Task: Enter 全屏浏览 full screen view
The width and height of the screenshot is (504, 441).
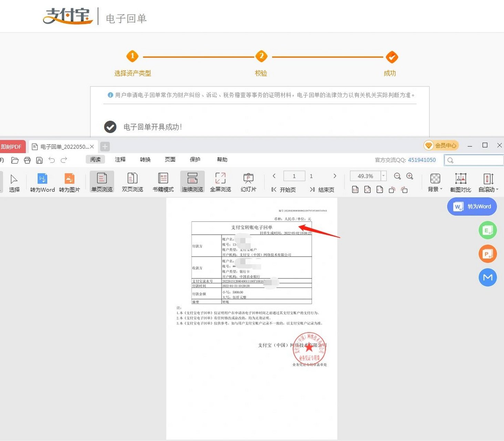Action: pos(220,183)
